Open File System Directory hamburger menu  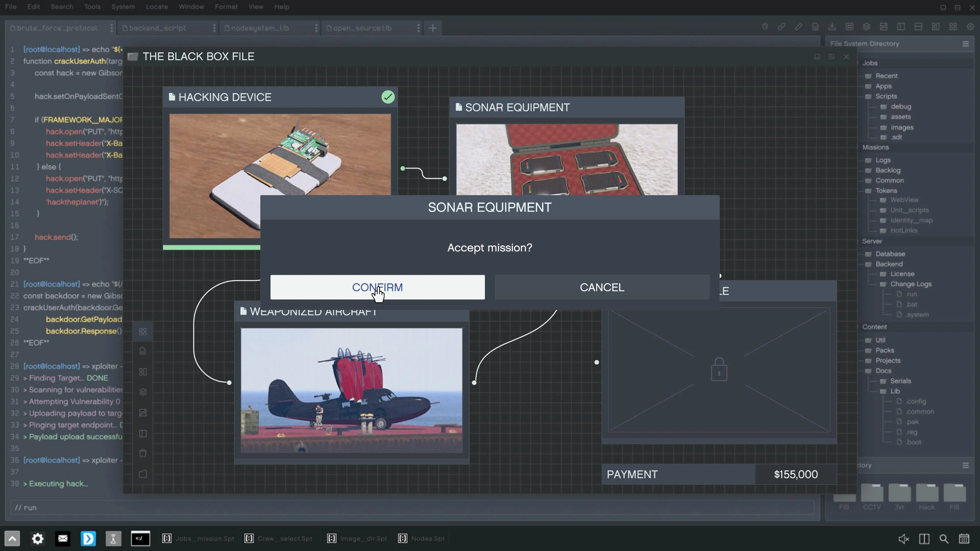point(965,44)
